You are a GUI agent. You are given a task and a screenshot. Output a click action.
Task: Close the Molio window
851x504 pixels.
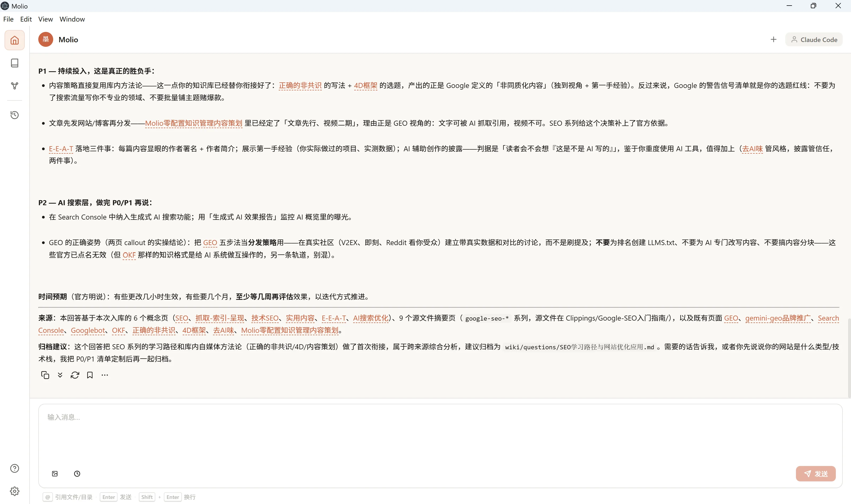[x=838, y=6]
